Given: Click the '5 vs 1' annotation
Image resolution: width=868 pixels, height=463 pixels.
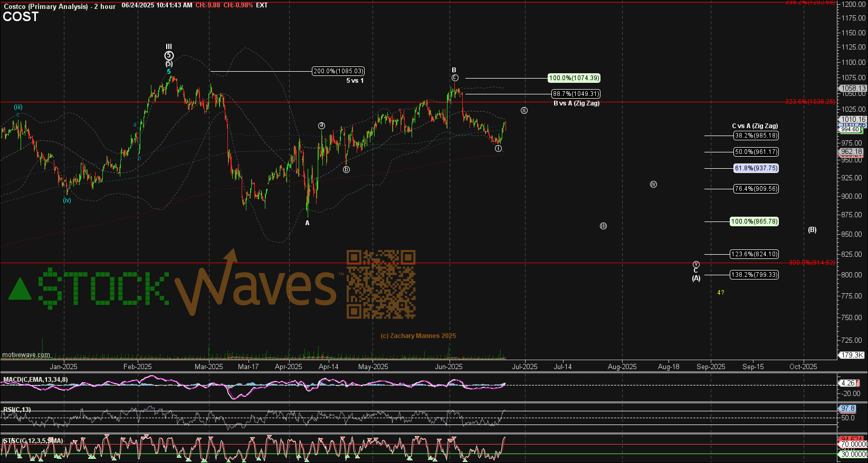Looking at the screenshot, I should pos(355,81).
